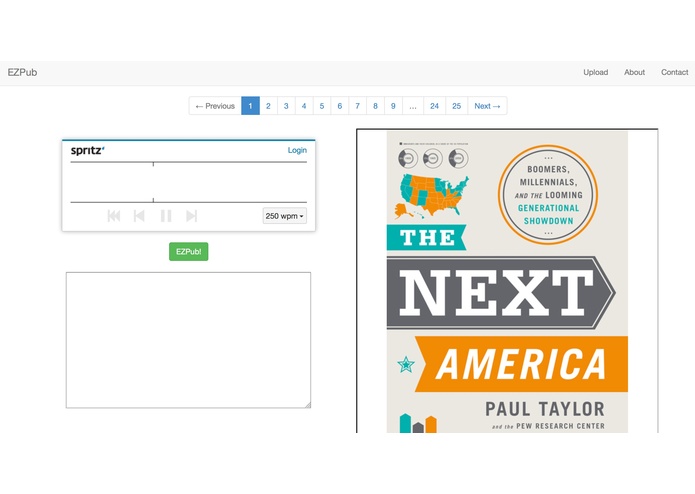Open the Contact menu item
Screen dimensions: 695x494
[x=674, y=72]
